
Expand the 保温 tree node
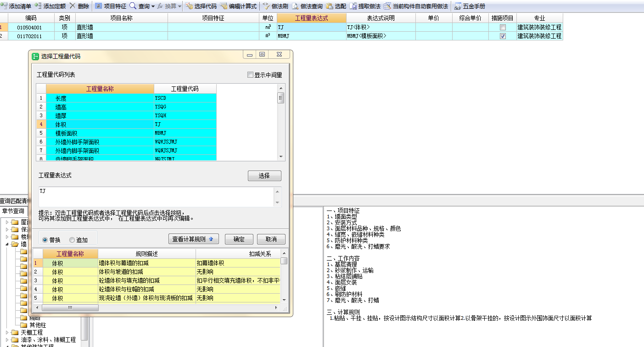[x=7, y=229]
